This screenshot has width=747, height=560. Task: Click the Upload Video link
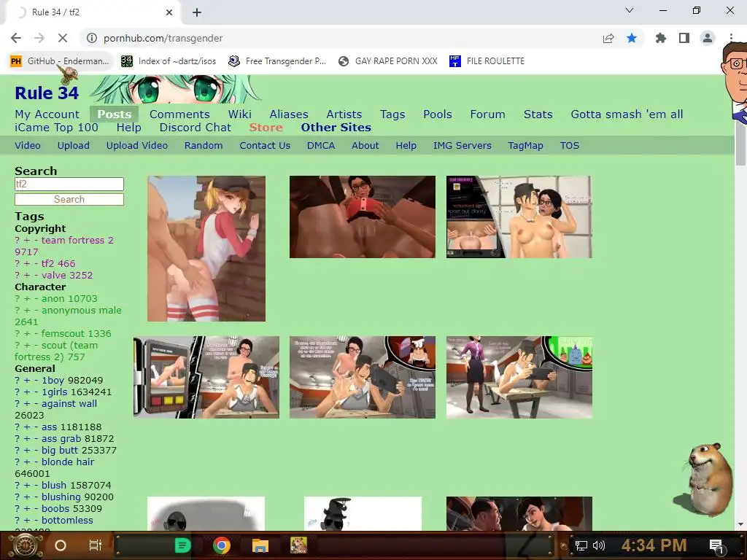click(136, 146)
